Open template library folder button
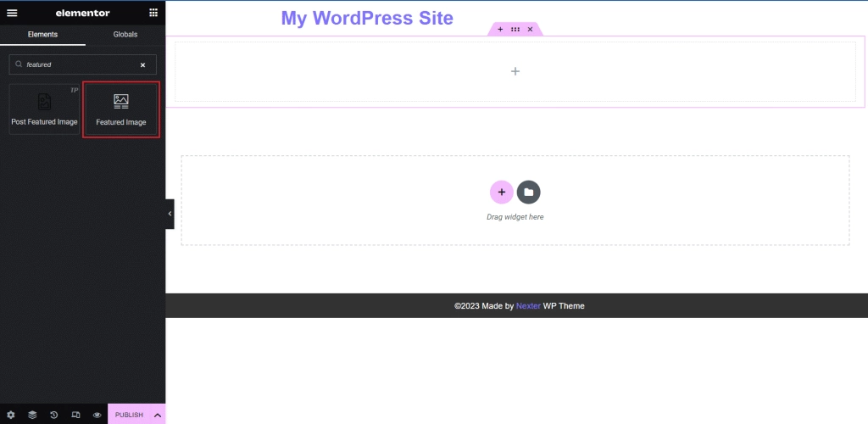 click(x=529, y=192)
